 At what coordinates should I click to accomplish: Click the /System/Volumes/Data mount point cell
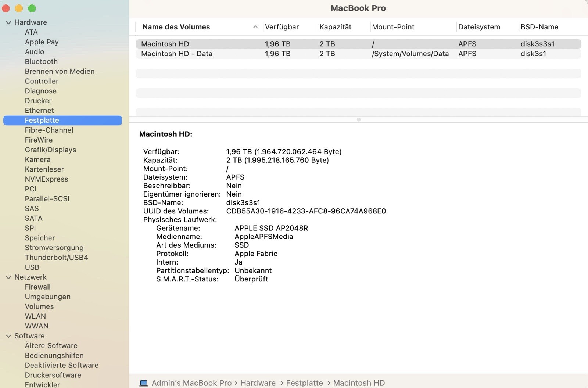tap(410, 54)
